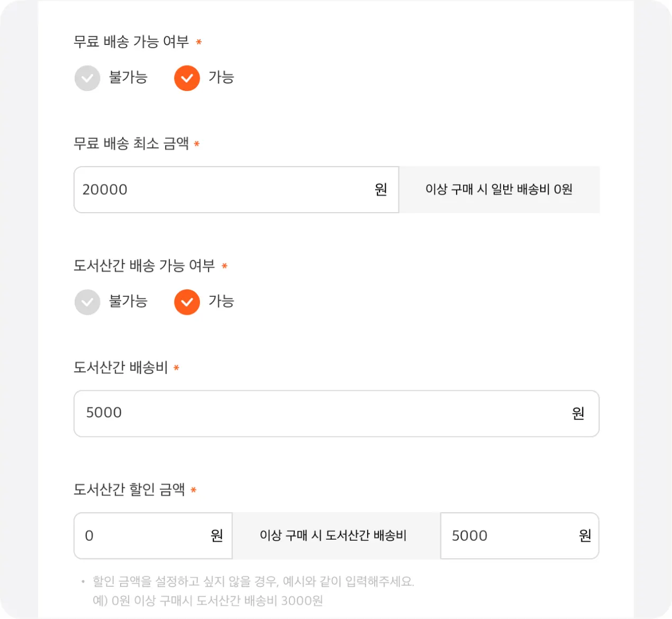Click the 도서산간 배송비 field label
Viewport: 672px width, 619px height.
pos(121,367)
